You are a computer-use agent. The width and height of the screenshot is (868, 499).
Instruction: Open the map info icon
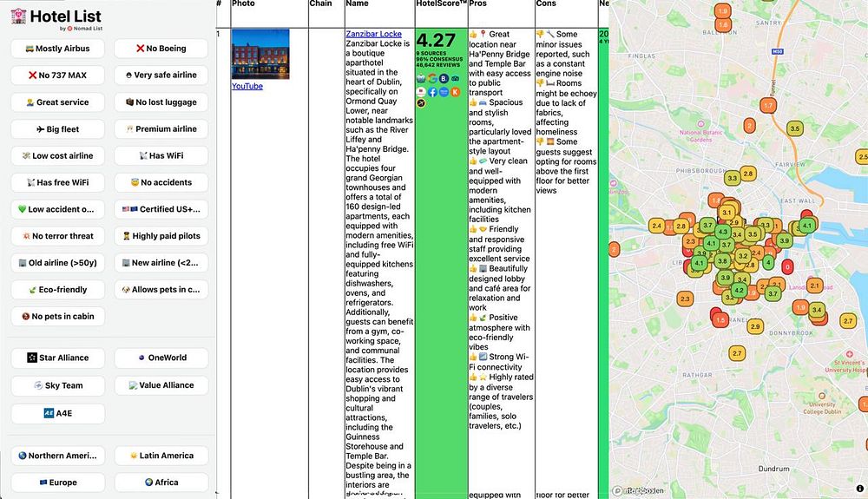coord(859,489)
